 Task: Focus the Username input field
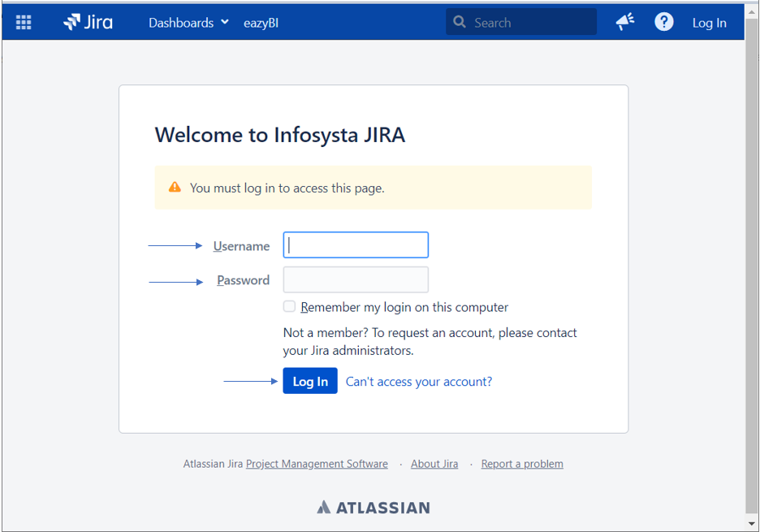(x=356, y=245)
